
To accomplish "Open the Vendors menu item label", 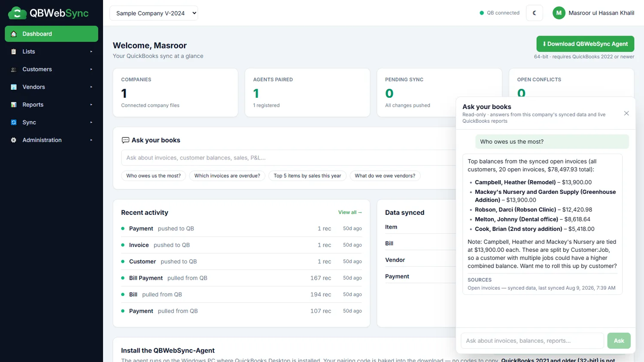I will pyautogui.click(x=33, y=87).
